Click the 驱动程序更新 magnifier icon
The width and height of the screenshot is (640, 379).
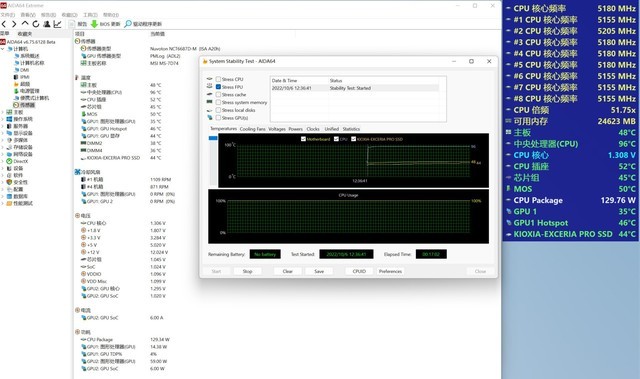pos(128,24)
